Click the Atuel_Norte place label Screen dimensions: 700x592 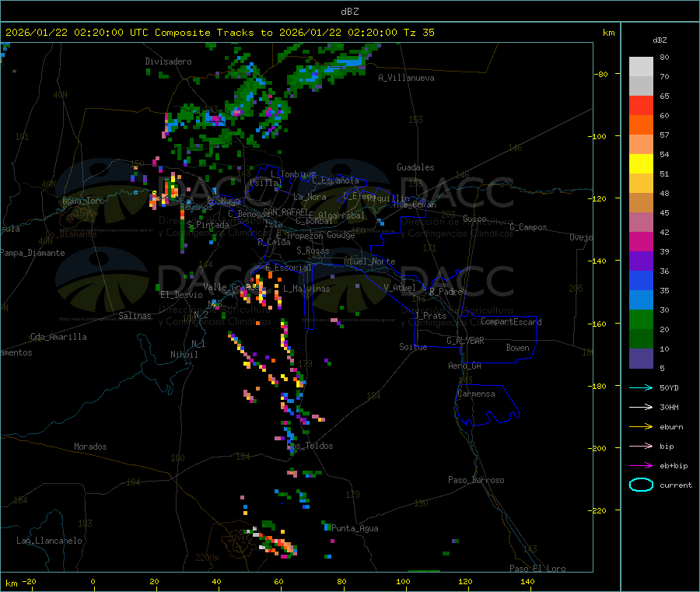click(x=369, y=261)
